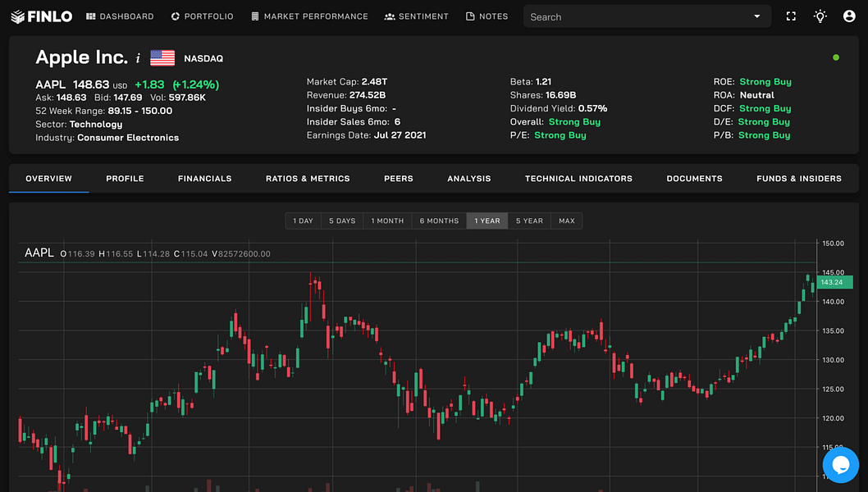Toggle fullscreen mode icon
Screen dimensions: 868x492
point(791,16)
